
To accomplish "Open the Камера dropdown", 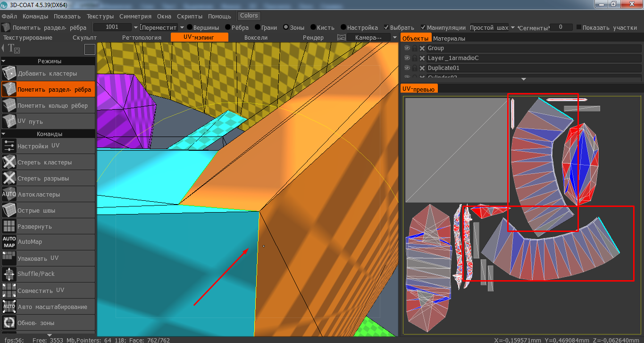I will 395,37.
